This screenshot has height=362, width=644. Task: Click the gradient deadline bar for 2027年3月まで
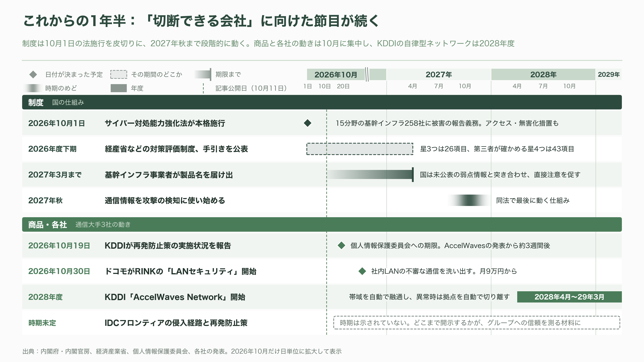370,174
